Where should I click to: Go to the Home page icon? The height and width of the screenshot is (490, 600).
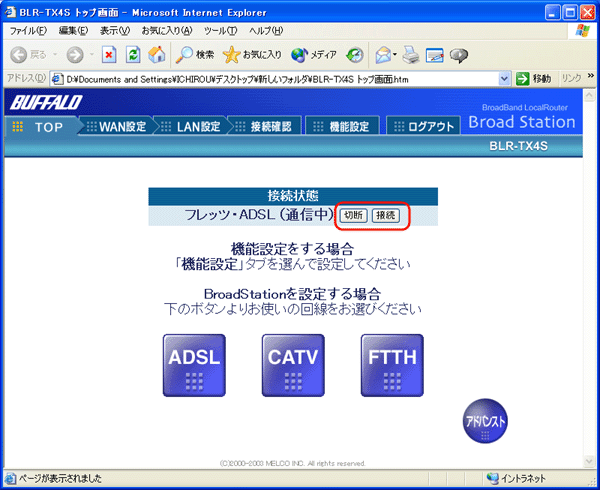pos(157,55)
